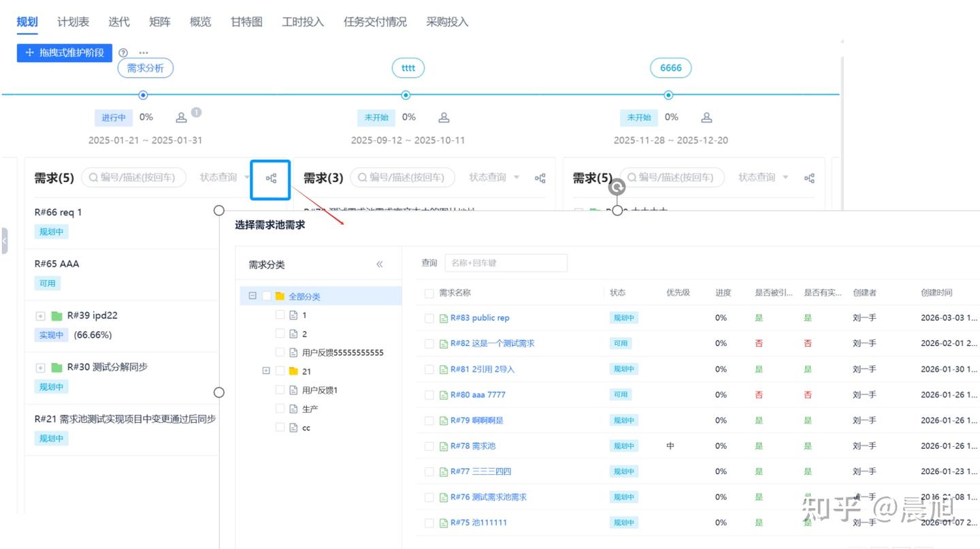This screenshot has width=980, height=549.
Task: Click the 创建时间 column header
Action: (x=936, y=293)
